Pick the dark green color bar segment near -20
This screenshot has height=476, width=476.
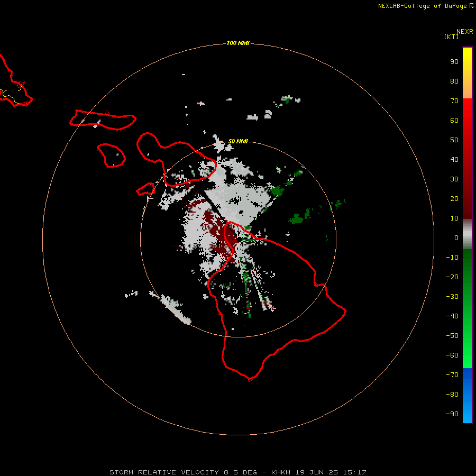[x=467, y=273]
